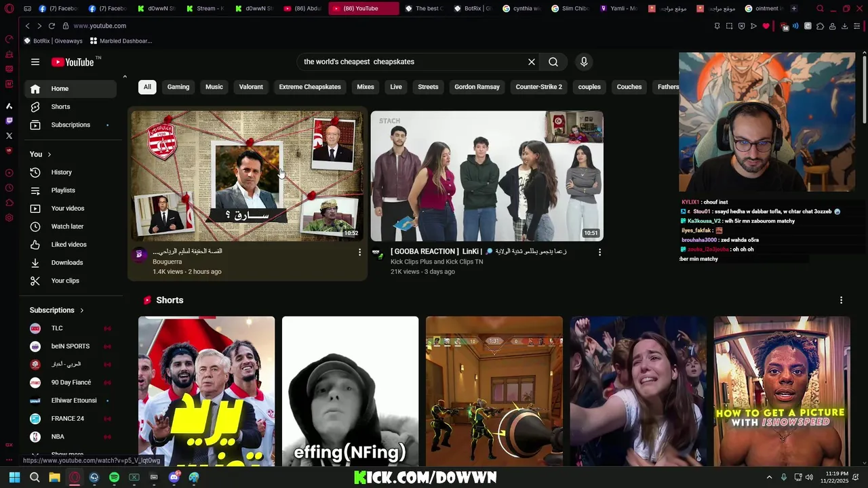This screenshot has width=868, height=488.
Task: Go to Home in the sidebar
Action: 71,89
